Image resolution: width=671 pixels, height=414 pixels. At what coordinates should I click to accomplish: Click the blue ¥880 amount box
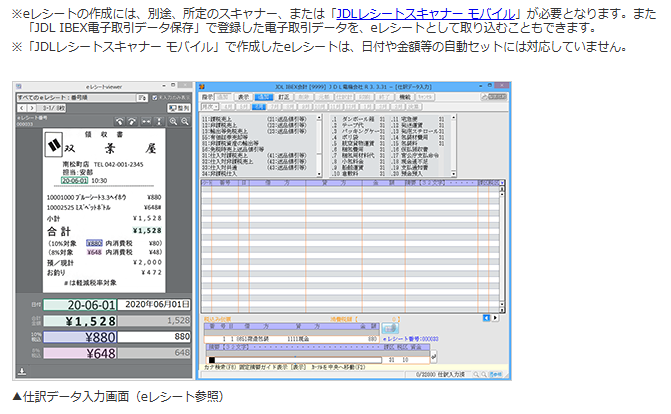point(80,337)
